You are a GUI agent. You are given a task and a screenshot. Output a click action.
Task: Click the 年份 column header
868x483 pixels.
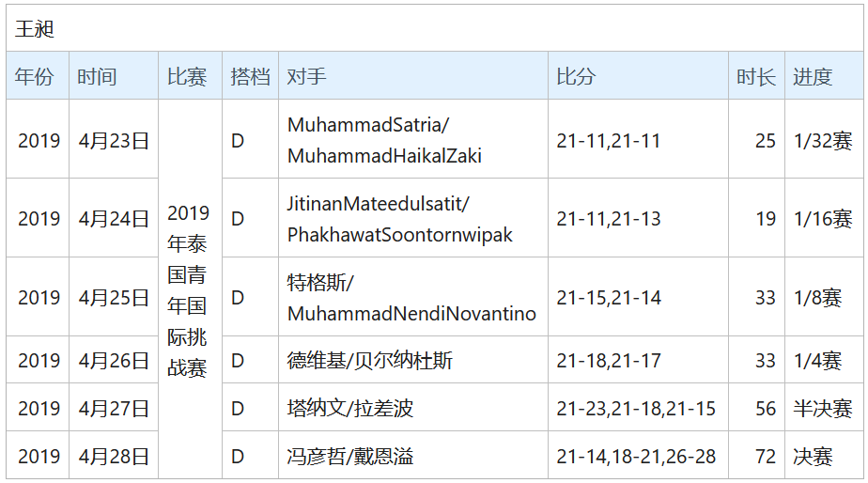[x=36, y=77]
